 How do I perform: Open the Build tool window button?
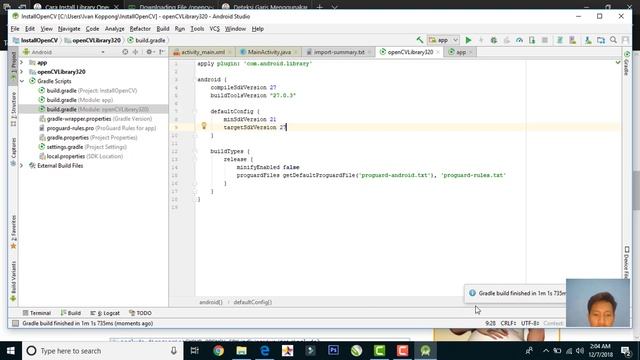[71, 313]
